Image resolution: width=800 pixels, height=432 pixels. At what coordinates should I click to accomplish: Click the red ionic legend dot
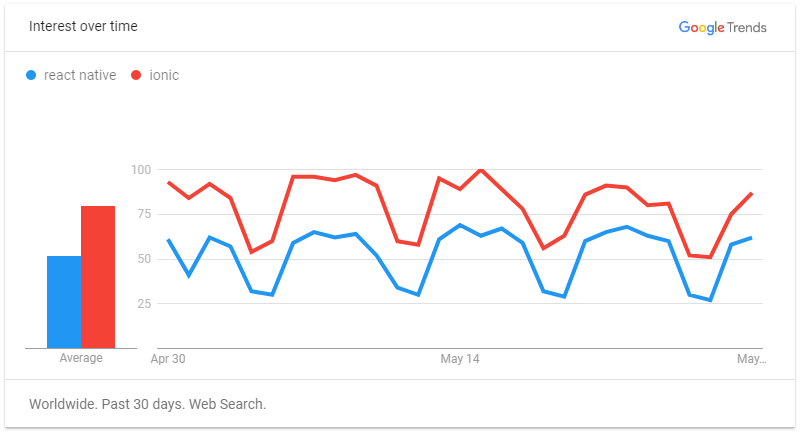pyautogui.click(x=136, y=75)
